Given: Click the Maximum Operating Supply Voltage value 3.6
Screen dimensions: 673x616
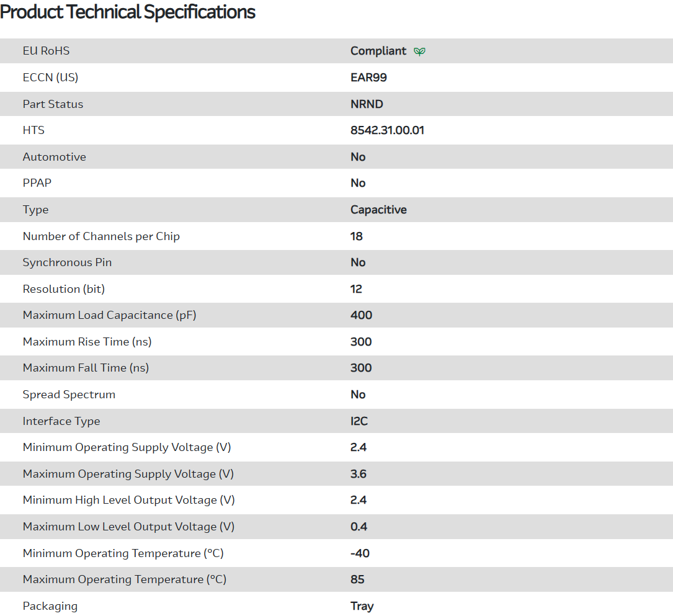Looking at the screenshot, I should point(358,474).
